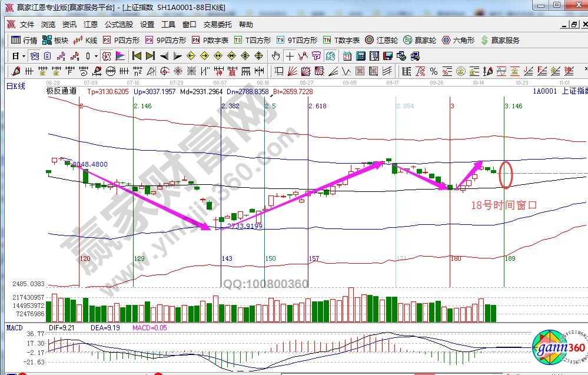The height and width of the screenshot is (375, 588).
Task: Click the calculator icon in toolbar
Action: [x=360, y=56]
